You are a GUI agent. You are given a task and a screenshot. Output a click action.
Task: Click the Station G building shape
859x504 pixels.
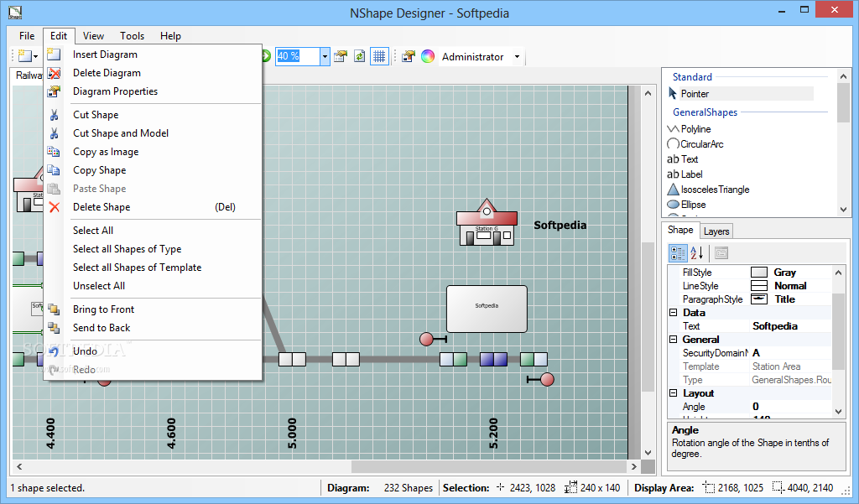pos(487,222)
